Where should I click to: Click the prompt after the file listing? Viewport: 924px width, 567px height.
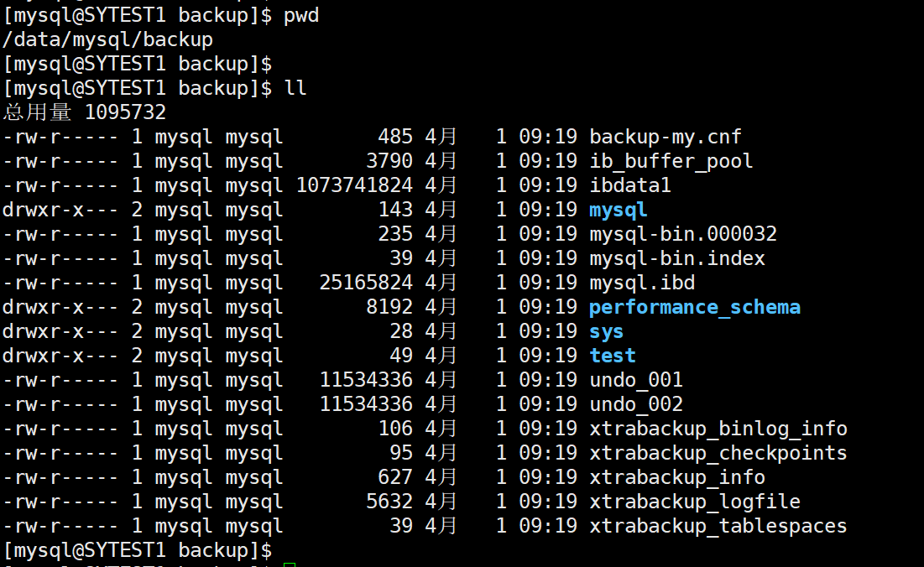pos(138,550)
